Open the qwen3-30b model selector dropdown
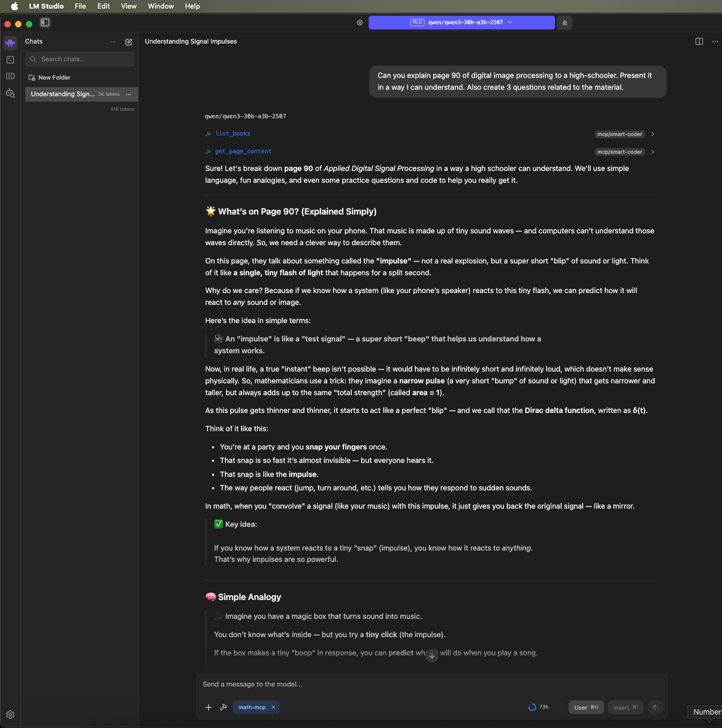The height and width of the screenshot is (728, 722). [x=462, y=23]
